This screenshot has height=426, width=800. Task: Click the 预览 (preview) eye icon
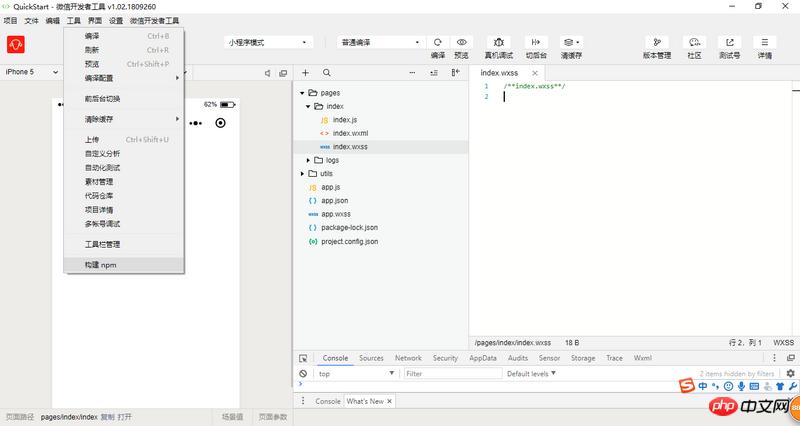tap(461, 43)
